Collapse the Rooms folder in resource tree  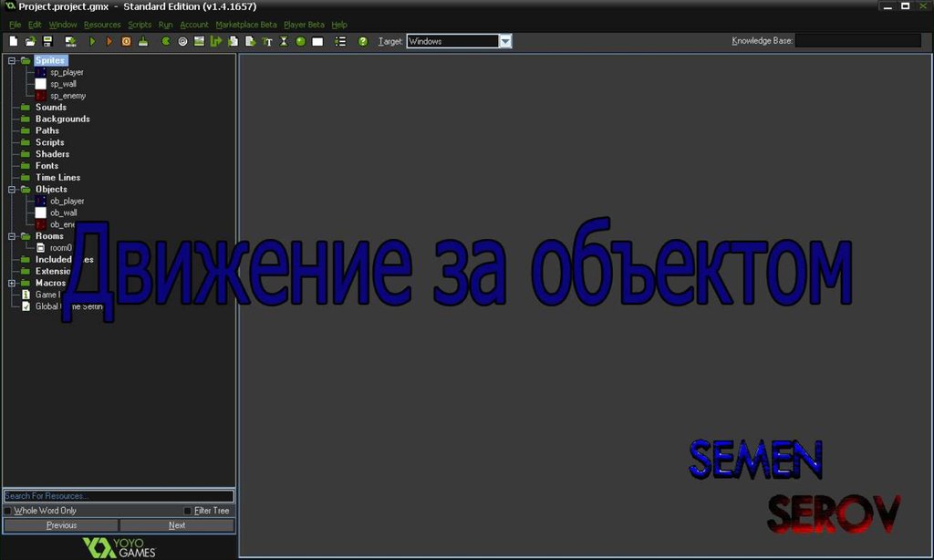coord(11,236)
